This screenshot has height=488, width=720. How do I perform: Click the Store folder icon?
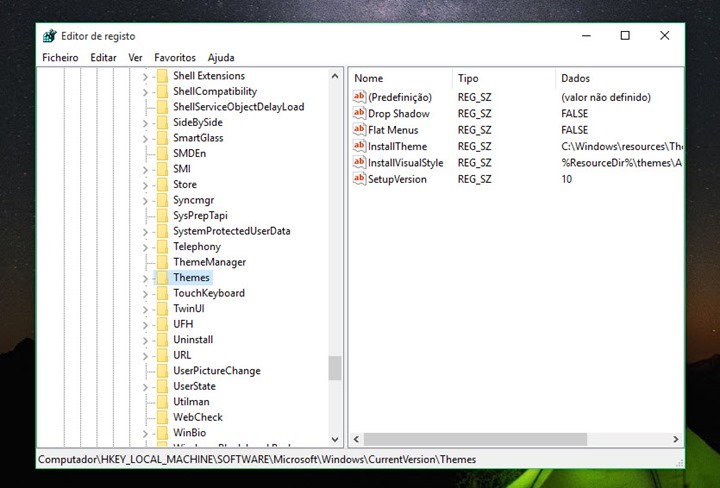(163, 185)
